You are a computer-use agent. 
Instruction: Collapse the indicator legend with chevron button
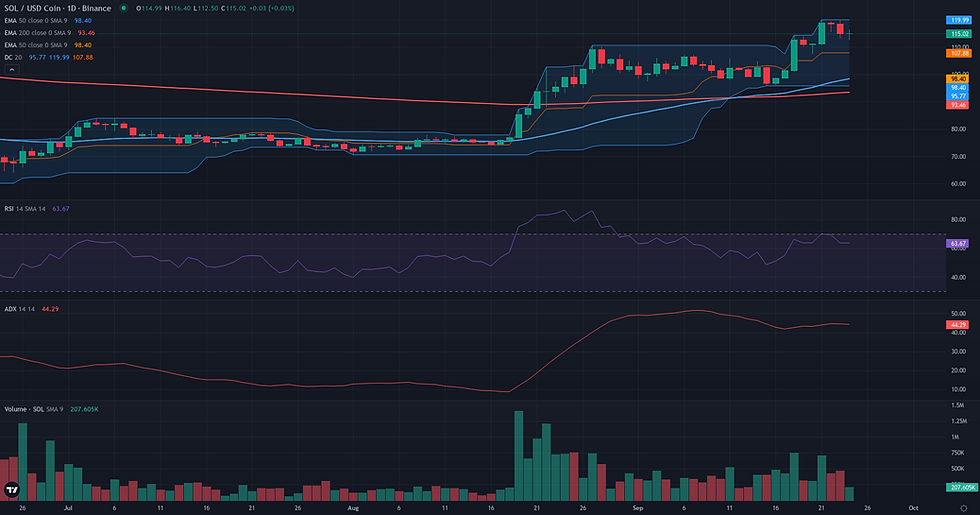11,69
